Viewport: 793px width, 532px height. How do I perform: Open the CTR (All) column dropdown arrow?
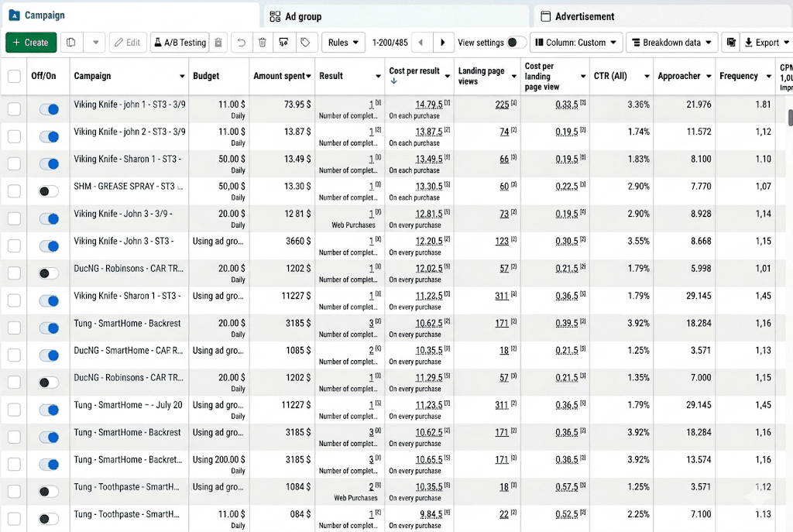coord(647,77)
